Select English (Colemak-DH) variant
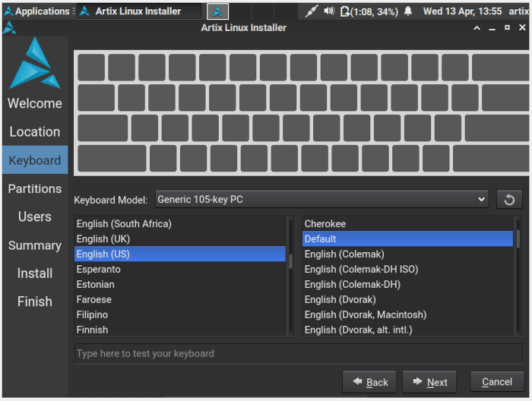This screenshot has height=401, width=532. pyautogui.click(x=407, y=284)
